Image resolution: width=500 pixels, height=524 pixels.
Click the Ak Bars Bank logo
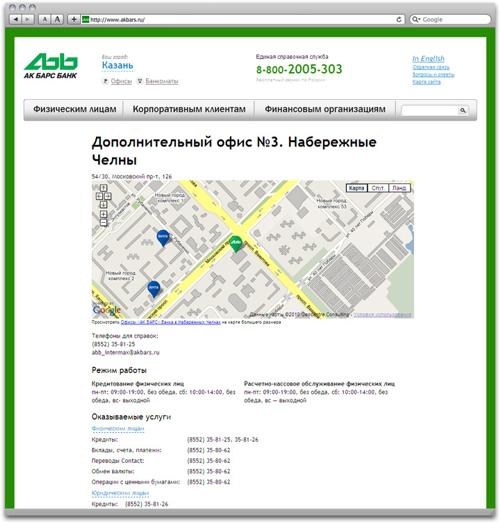(x=51, y=66)
